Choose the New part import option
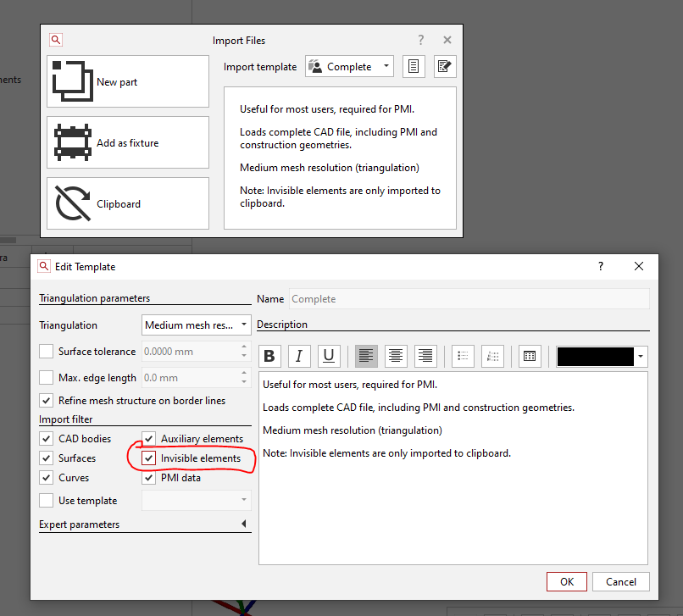This screenshot has height=616, width=683. pos(127,82)
